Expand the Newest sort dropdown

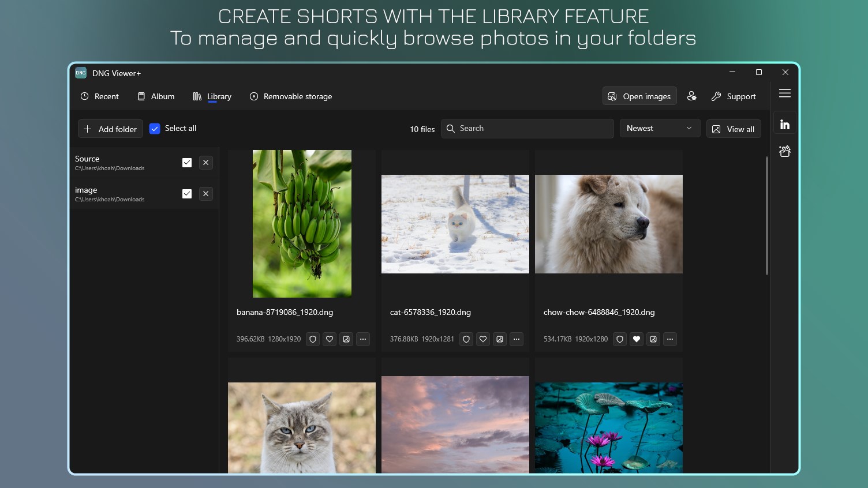click(660, 128)
